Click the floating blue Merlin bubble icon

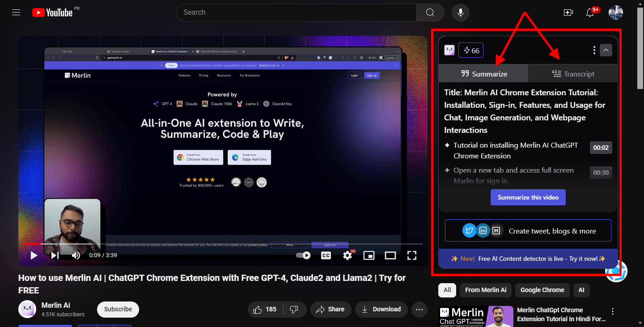(617, 271)
